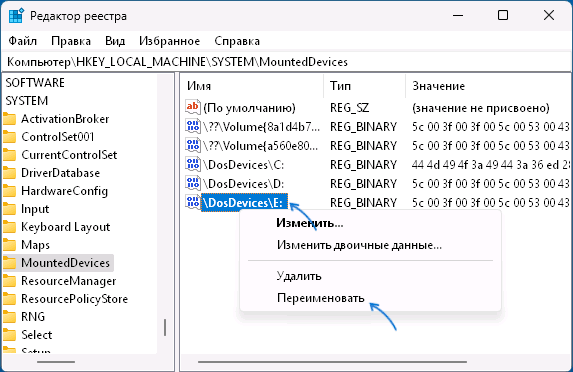Screen dimensions: 573x372
Task: Click the Maps folder icon
Action: 10,245
